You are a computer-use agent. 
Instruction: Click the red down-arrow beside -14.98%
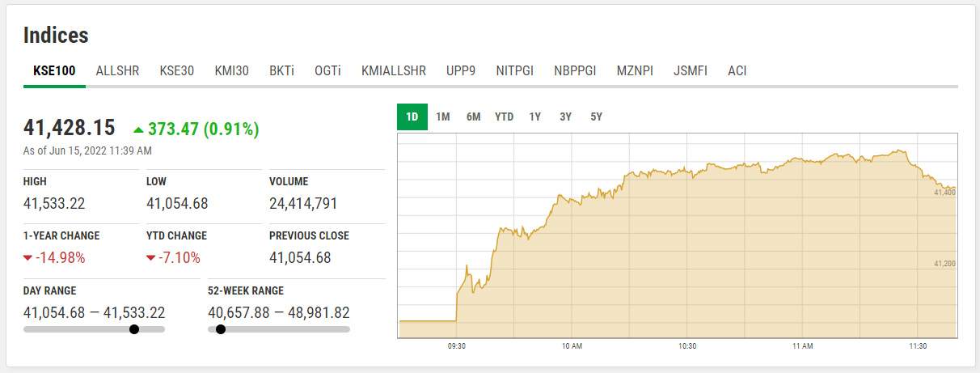[x=28, y=258]
